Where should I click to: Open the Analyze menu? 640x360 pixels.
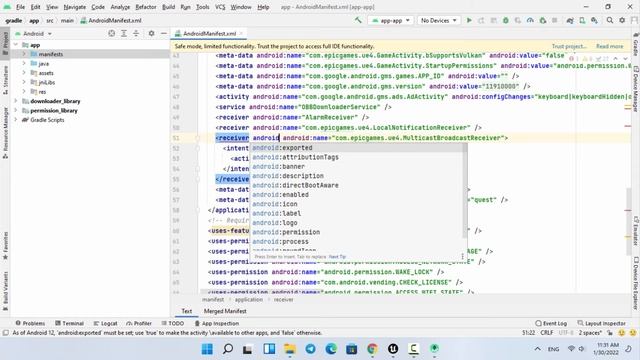coord(120,7)
